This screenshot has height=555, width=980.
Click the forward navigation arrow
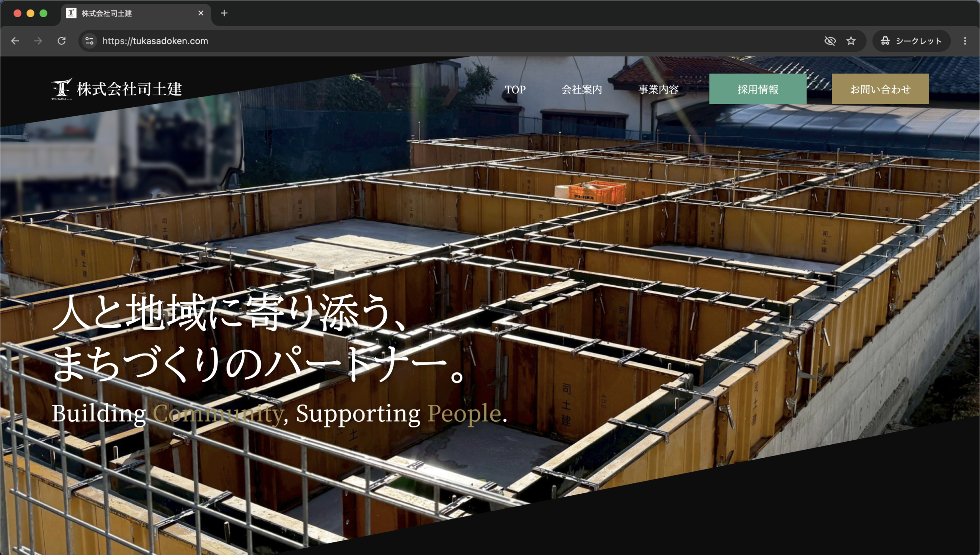tap(38, 41)
